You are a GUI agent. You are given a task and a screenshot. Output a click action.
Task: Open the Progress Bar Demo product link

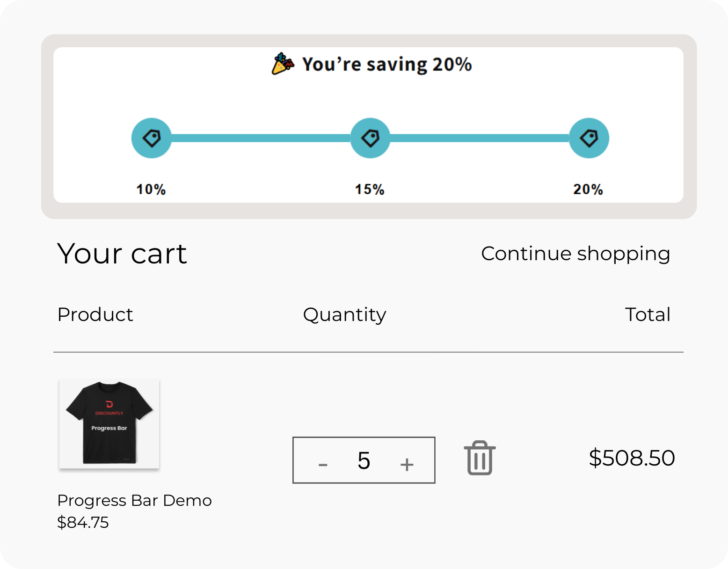point(134,501)
